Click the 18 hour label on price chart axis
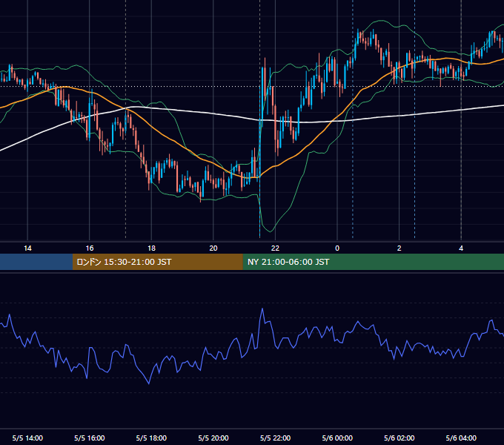This screenshot has width=504, height=445. 151,248
